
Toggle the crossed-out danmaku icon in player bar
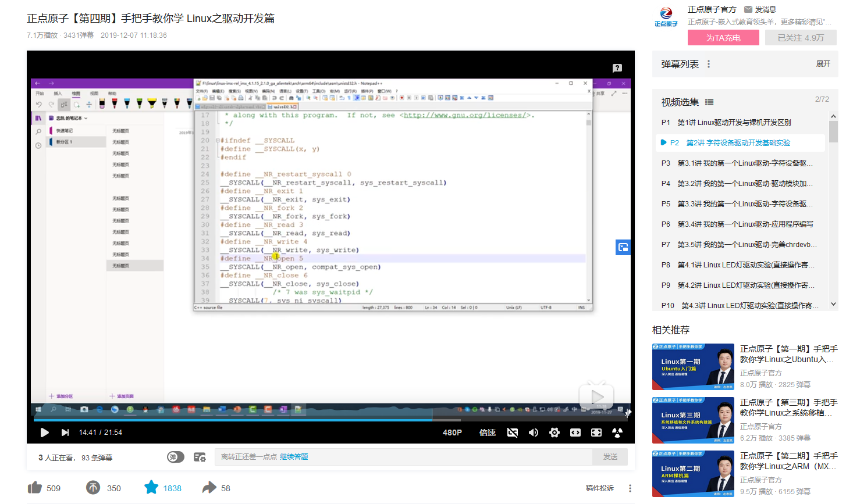tap(513, 432)
